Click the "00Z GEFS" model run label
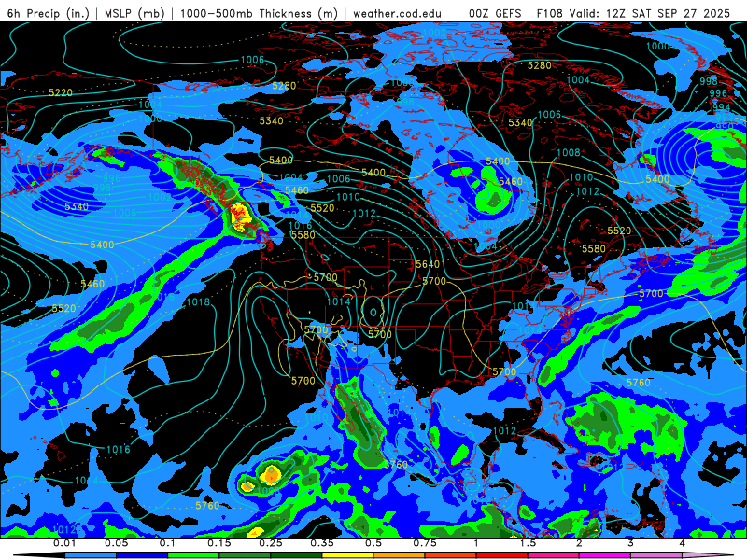This screenshot has width=747, height=560. [x=495, y=13]
